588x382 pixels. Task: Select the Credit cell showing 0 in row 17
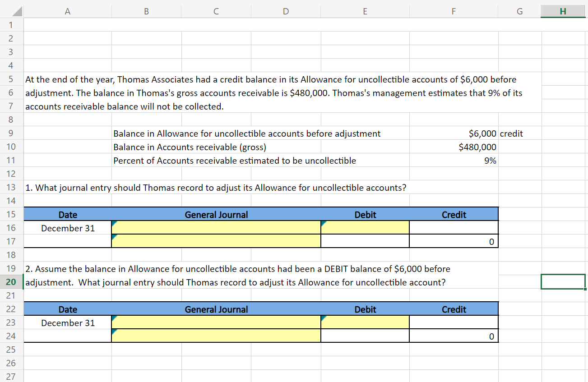(x=454, y=242)
